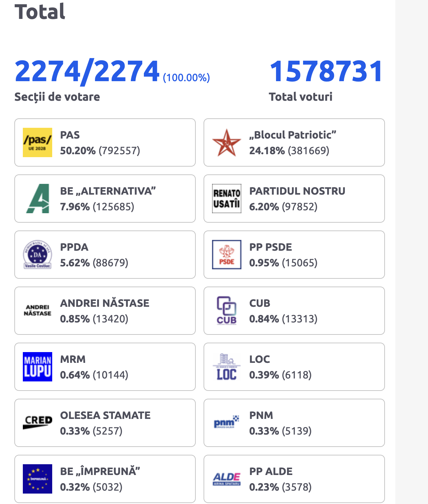This screenshot has width=428, height=504.
Task: Click the Olesea Stamate candidate name
Action: (x=105, y=415)
